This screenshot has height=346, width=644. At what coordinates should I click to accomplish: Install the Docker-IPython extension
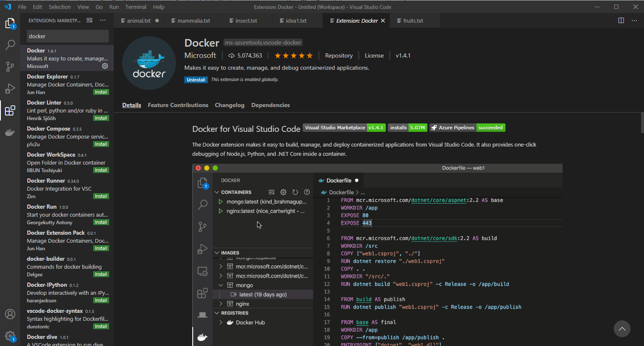pos(101,300)
